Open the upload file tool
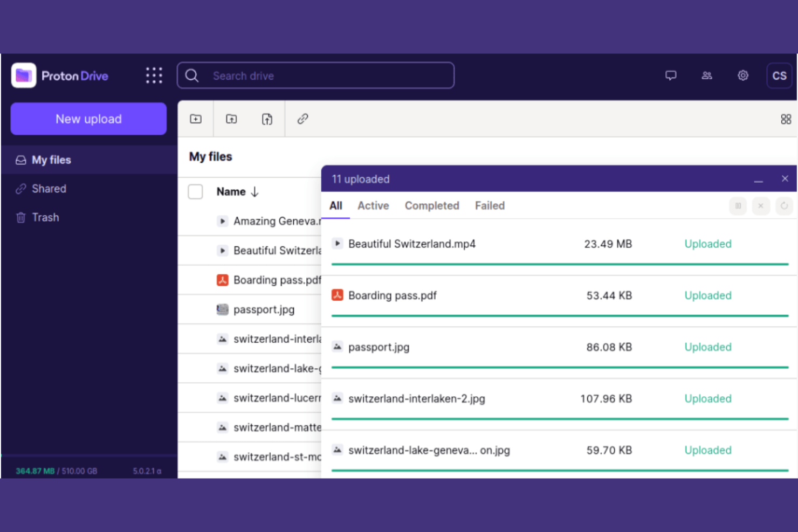 pyautogui.click(x=267, y=119)
